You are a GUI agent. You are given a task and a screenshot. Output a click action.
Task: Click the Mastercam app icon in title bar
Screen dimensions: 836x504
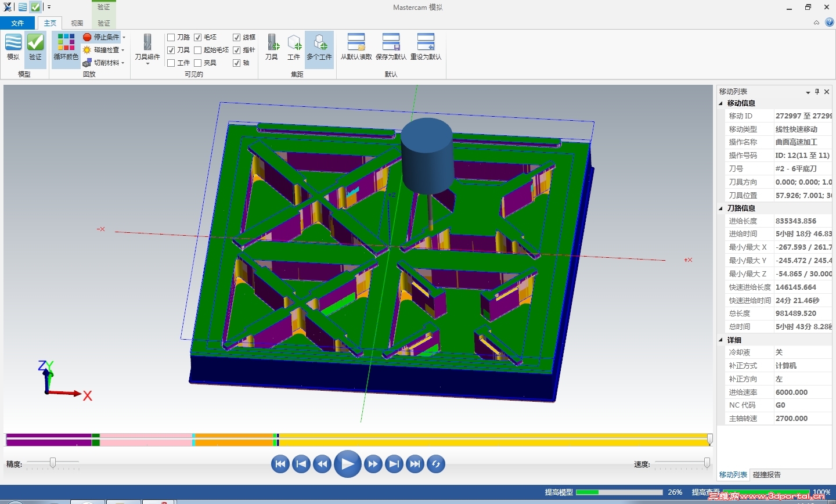(x=8, y=8)
